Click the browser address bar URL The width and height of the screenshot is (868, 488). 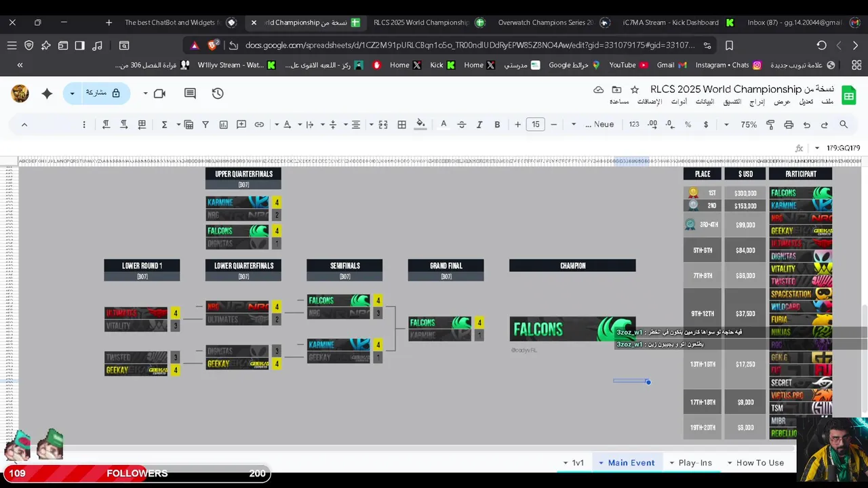(470, 45)
